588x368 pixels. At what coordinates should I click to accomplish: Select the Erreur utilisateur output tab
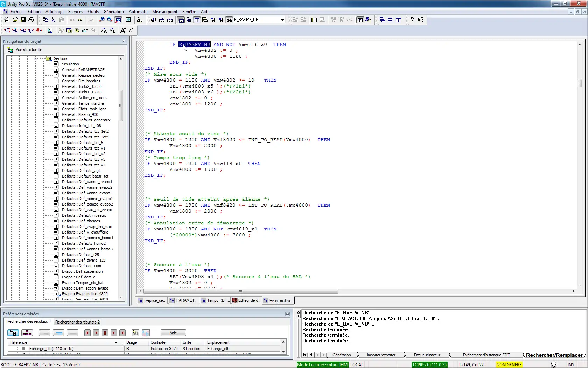427,355
